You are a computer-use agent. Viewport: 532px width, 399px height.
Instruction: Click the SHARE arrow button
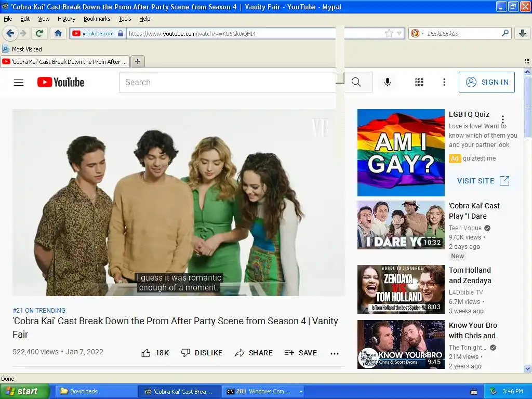[254, 353]
